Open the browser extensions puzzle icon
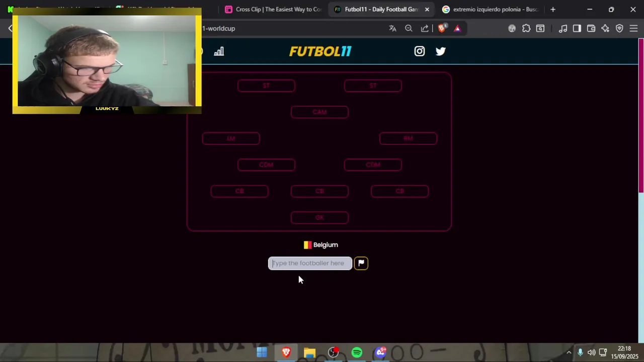This screenshot has height=362, width=644. pyautogui.click(x=526, y=29)
